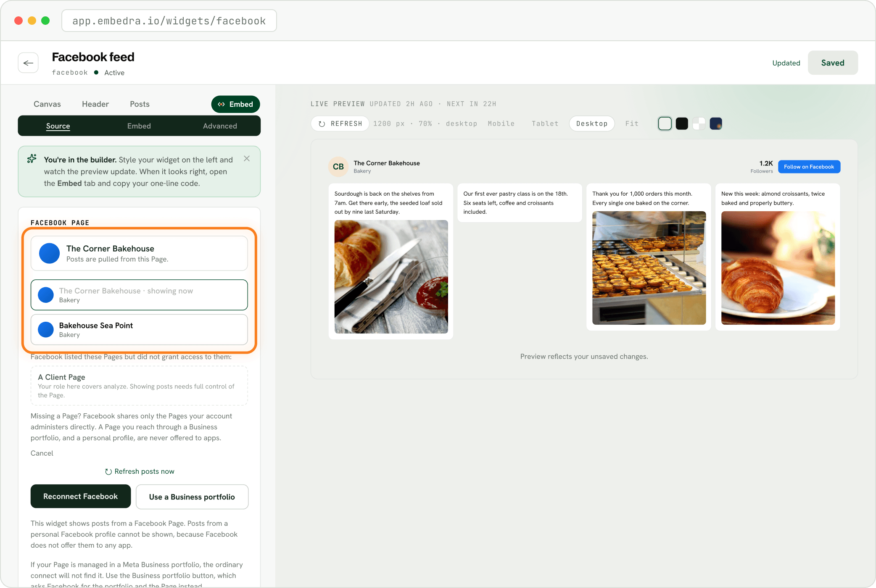This screenshot has width=876, height=588.
Task: Choose Mobile preview size
Action: 501,123
